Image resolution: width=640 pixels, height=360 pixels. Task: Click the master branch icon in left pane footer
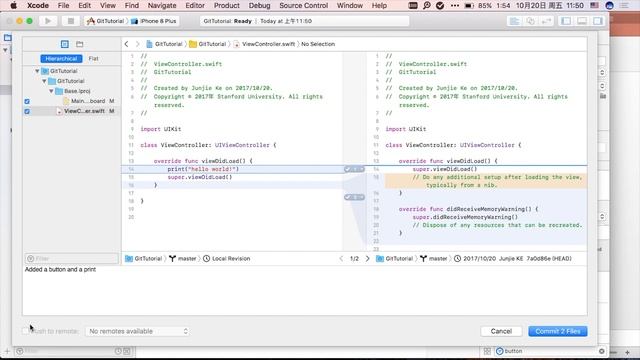(173, 258)
